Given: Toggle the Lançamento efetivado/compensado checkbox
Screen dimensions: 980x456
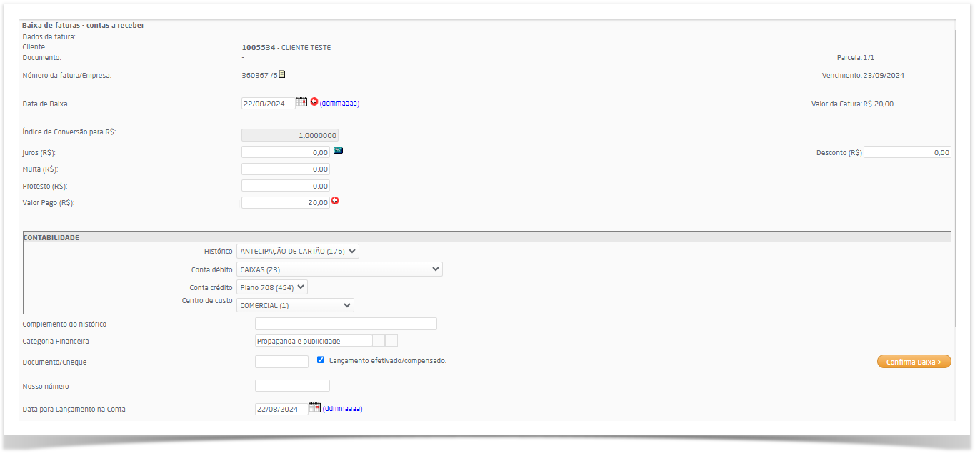Looking at the screenshot, I should pyautogui.click(x=321, y=360).
